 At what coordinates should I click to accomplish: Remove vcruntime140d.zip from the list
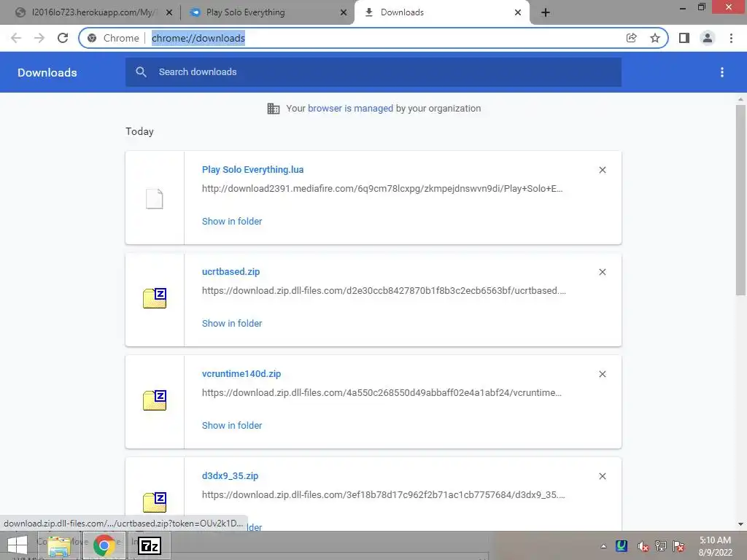602,374
